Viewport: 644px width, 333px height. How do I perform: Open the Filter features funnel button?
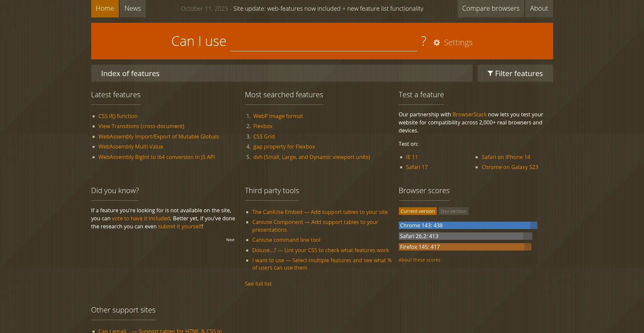[x=515, y=73]
